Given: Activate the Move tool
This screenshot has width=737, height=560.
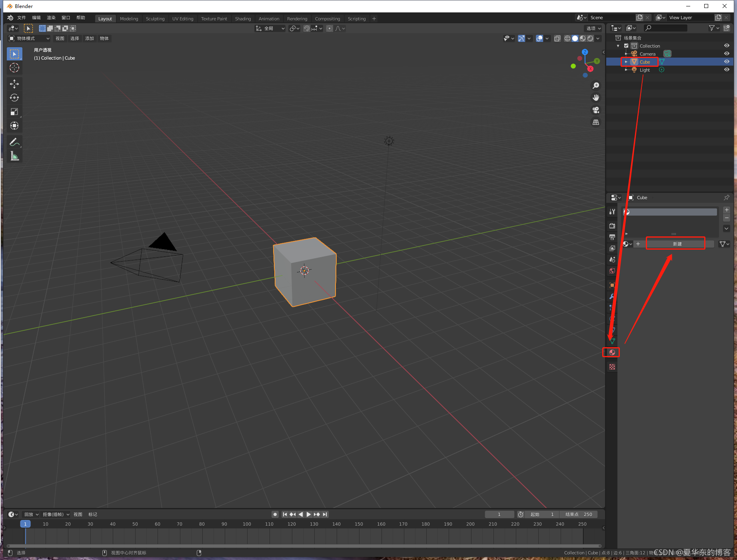Looking at the screenshot, I should point(14,84).
